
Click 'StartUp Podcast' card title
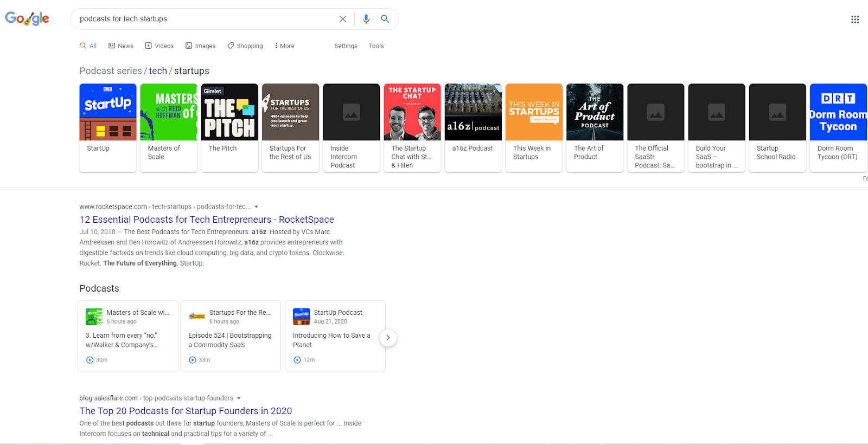tap(338, 313)
